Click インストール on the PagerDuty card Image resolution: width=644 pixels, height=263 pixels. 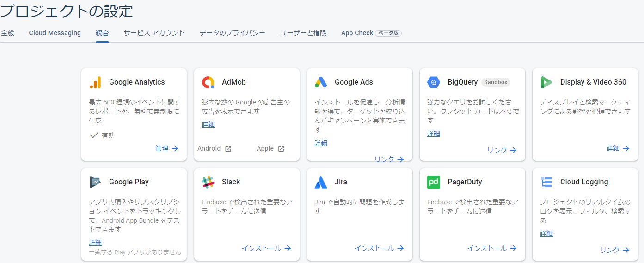[492, 248]
